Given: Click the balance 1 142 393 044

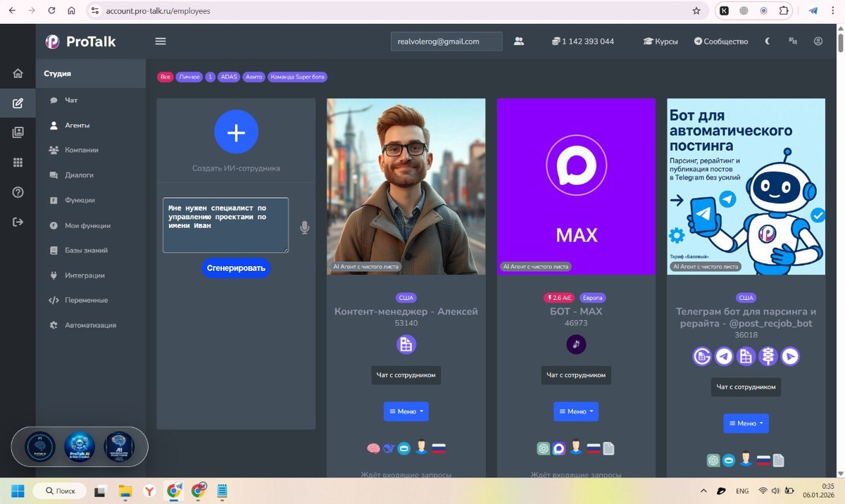Looking at the screenshot, I should (x=583, y=42).
